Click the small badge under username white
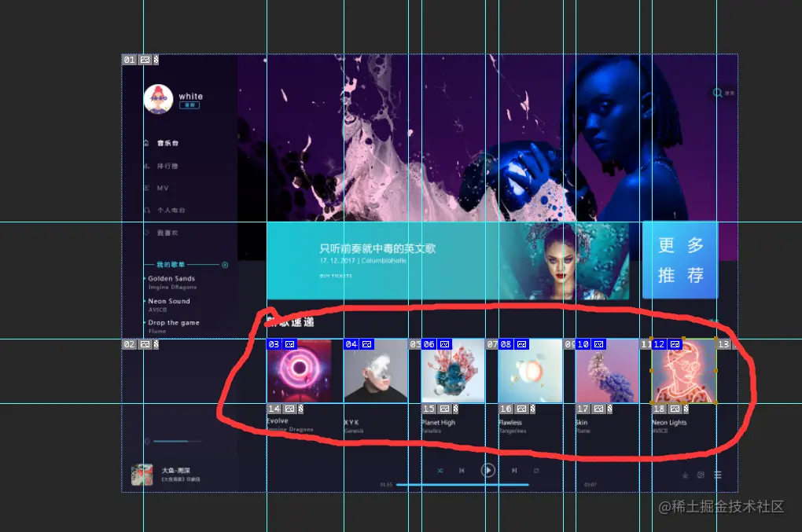 pyautogui.click(x=189, y=105)
